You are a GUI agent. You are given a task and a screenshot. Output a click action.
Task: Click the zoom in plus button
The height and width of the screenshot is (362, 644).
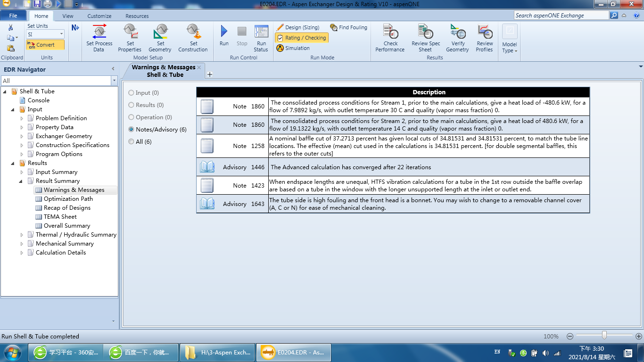(x=639, y=337)
